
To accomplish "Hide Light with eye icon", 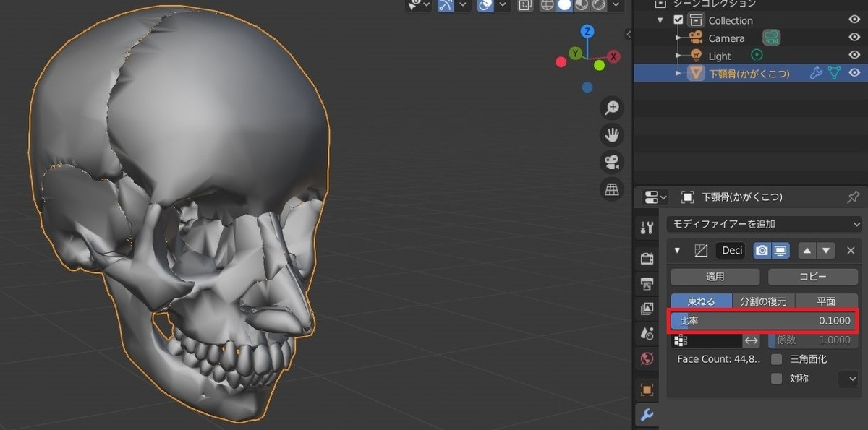I will pos(854,55).
